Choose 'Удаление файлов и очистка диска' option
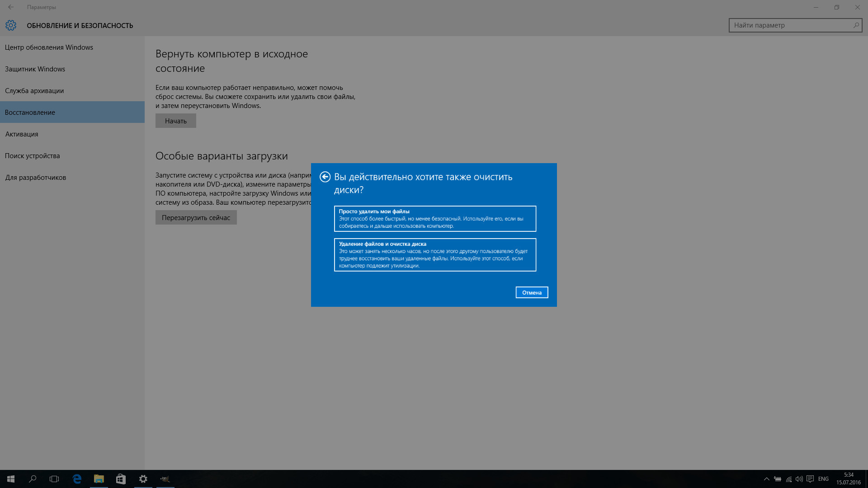Screen dimensions: 868x488 click(435, 255)
